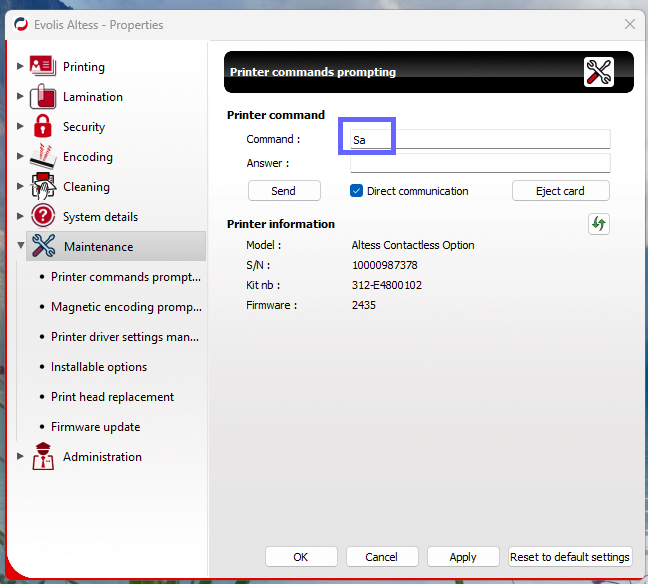Select the Printing label in tree
The height and width of the screenshot is (584, 648).
[x=83, y=67]
